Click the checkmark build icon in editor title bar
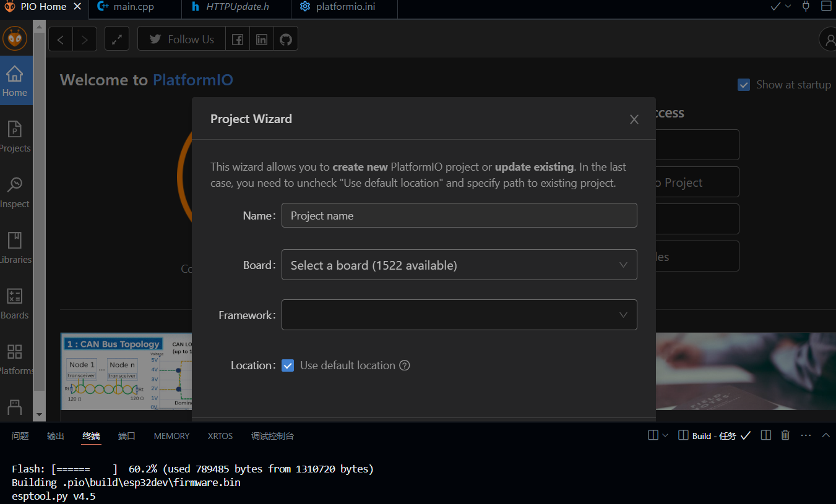 [x=775, y=7]
